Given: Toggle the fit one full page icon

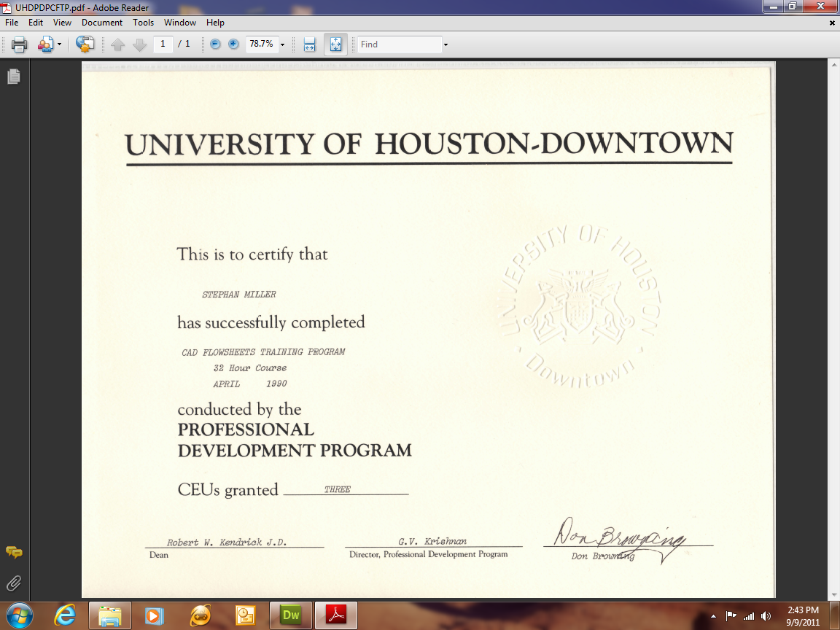Looking at the screenshot, I should (335, 44).
